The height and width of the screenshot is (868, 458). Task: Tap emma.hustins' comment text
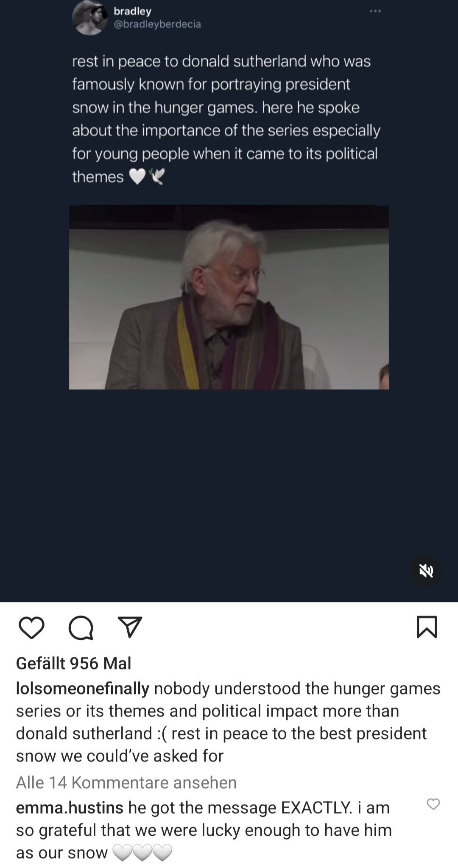pyautogui.click(x=204, y=830)
